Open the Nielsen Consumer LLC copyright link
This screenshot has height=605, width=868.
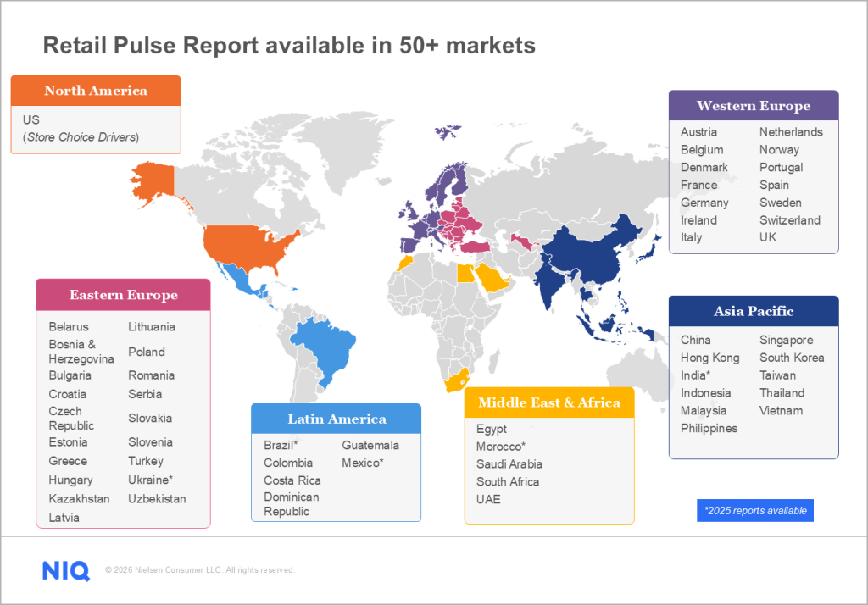click(x=199, y=570)
